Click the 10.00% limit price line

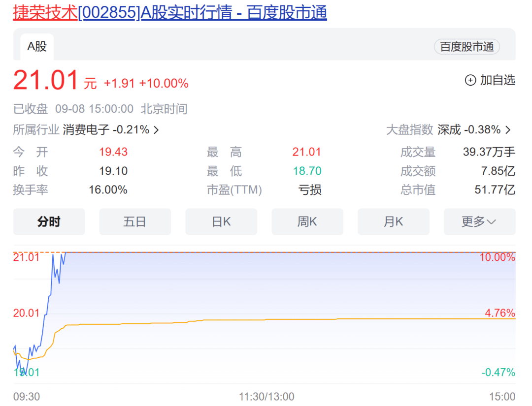pos(499,256)
